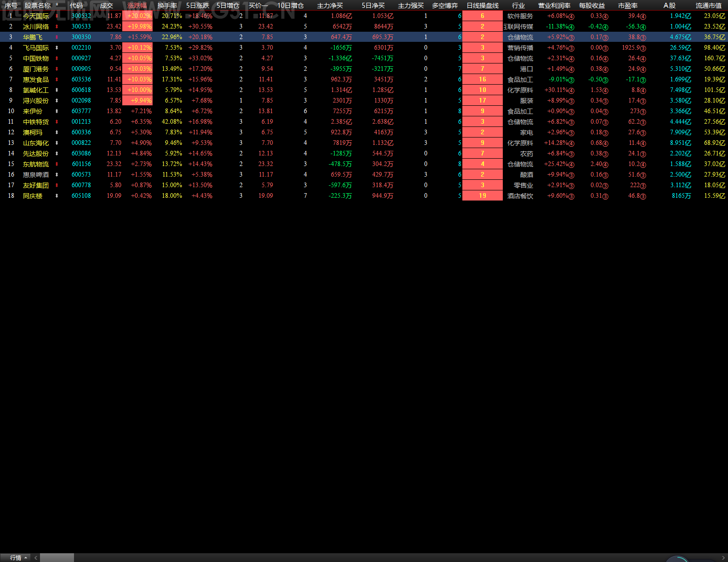
Task: Sort by the 流通市值 column header
Action: click(x=709, y=6)
